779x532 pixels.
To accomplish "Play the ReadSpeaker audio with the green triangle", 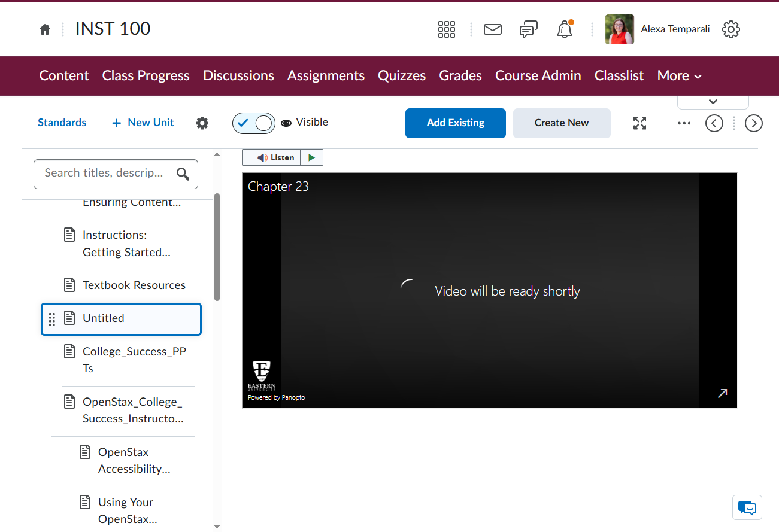I will 311,157.
